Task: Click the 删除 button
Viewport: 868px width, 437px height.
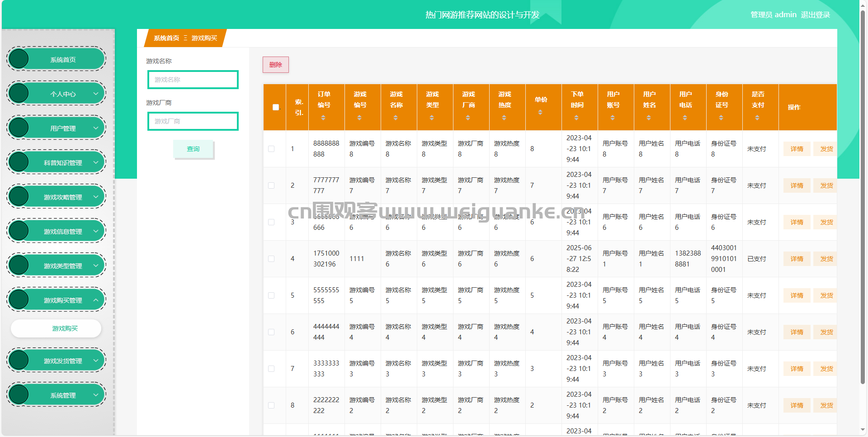Action: (x=276, y=65)
